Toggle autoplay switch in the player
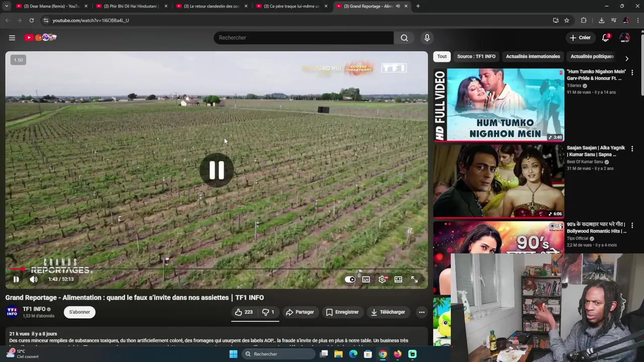The width and height of the screenshot is (644, 362). pos(350,280)
